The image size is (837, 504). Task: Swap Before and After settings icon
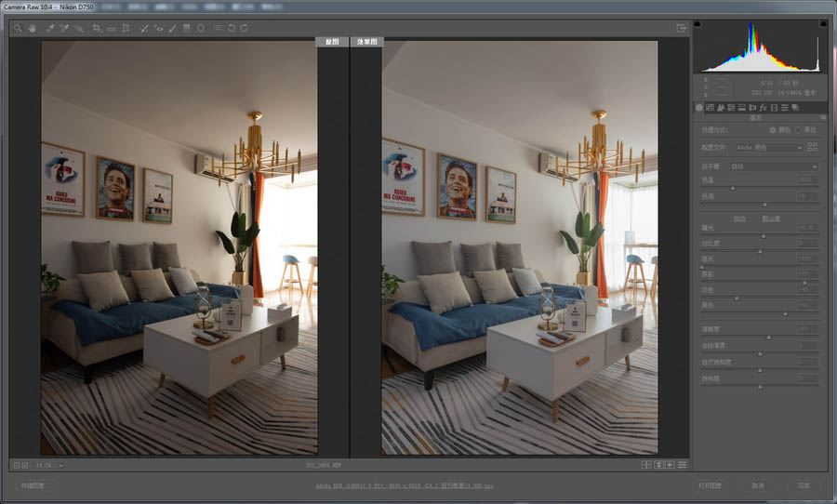(658, 465)
